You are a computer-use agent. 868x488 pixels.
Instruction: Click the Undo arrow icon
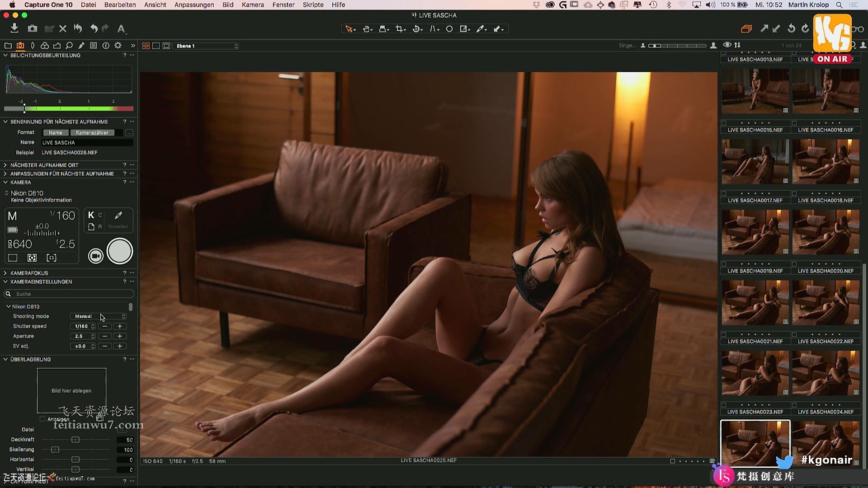(94, 28)
